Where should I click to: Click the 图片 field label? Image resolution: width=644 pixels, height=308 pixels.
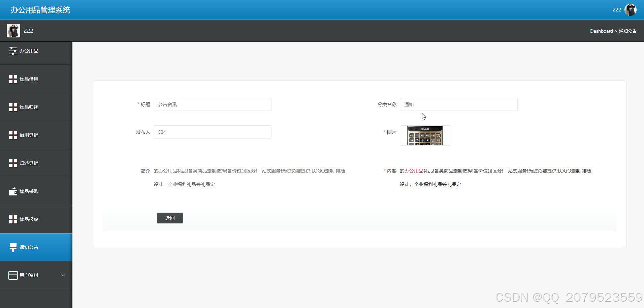[392, 132]
